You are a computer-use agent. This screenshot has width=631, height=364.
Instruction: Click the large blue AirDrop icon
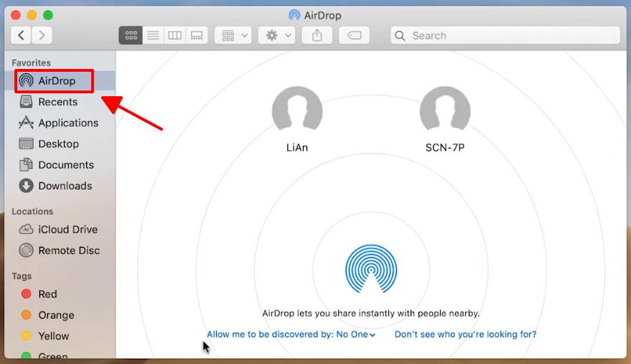point(371,269)
